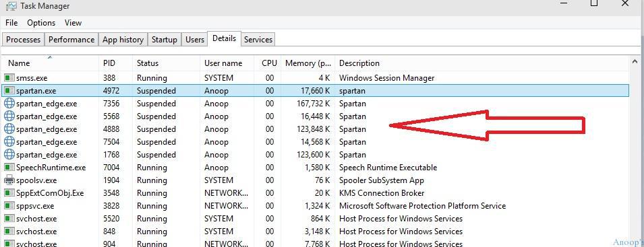
Task: Click KMS Connection Broker description
Action: click(x=382, y=193)
